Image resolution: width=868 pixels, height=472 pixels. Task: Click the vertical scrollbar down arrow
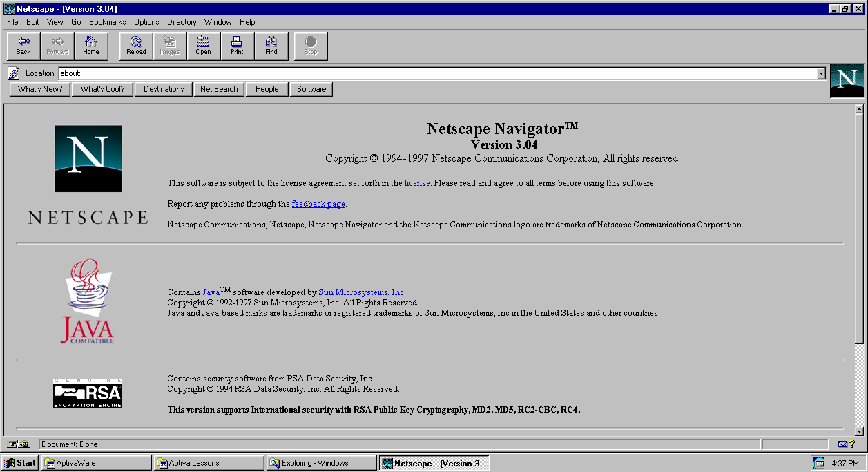tap(859, 431)
